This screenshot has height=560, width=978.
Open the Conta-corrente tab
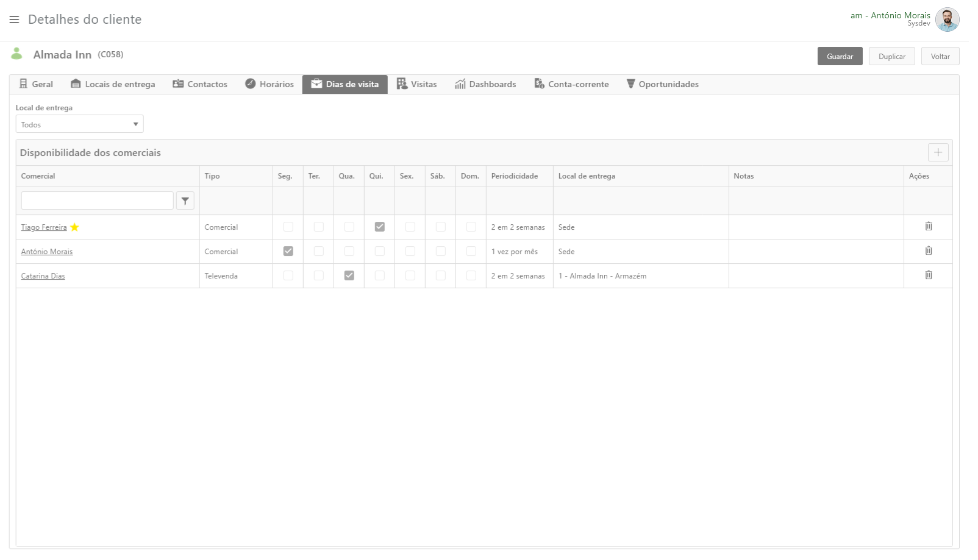coord(571,85)
